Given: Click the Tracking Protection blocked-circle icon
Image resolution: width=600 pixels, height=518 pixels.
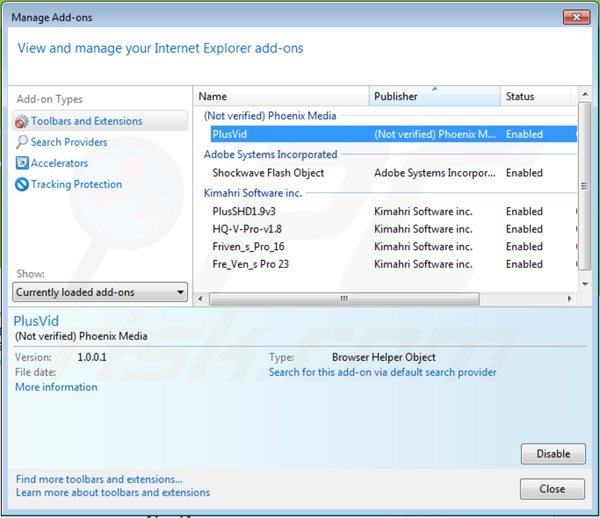Looking at the screenshot, I should pos(22,184).
